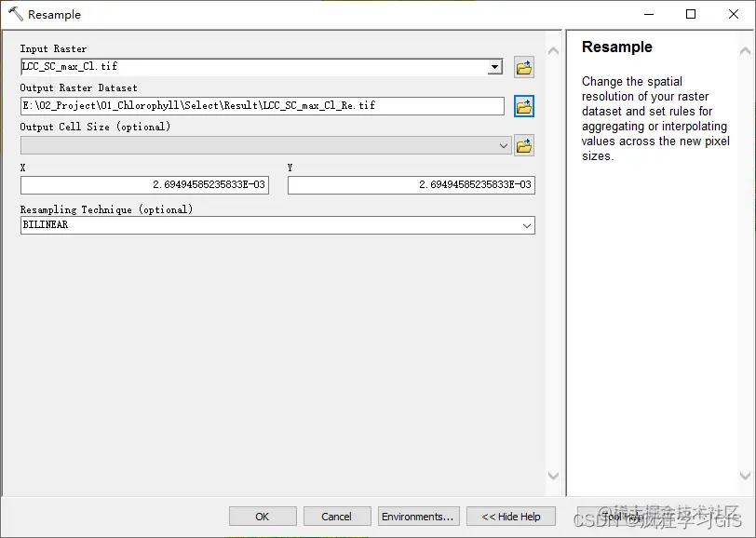Click help pane scroll down arrow

745,476
